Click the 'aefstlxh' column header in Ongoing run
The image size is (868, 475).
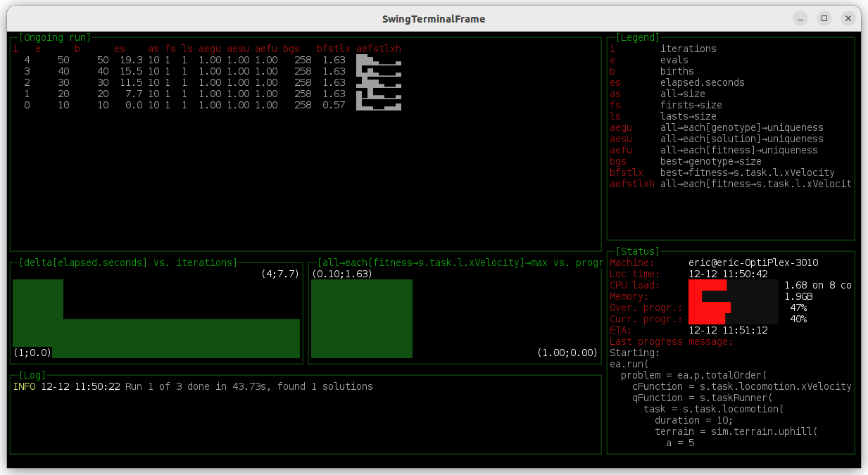pos(379,49)
